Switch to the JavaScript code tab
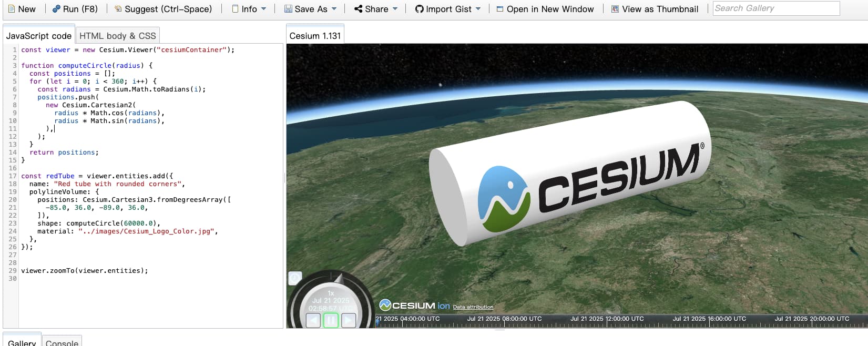 [x=39, y=36]
